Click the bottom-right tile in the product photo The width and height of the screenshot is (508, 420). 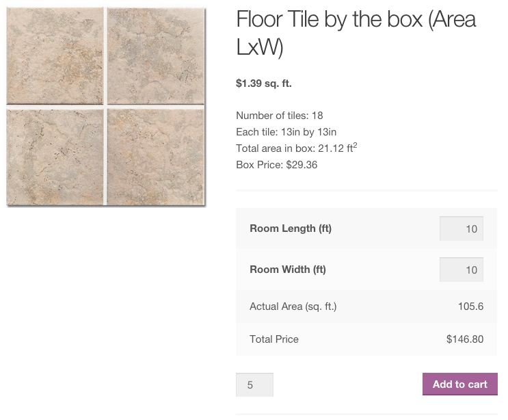(x=156, y=157)
